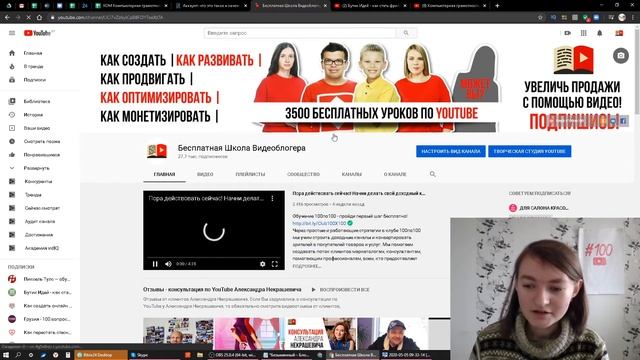Image resolution: width=640 pixels, height=360 pixels.
Task: Open the featured video title link
Action: click(x=359, y=193)
